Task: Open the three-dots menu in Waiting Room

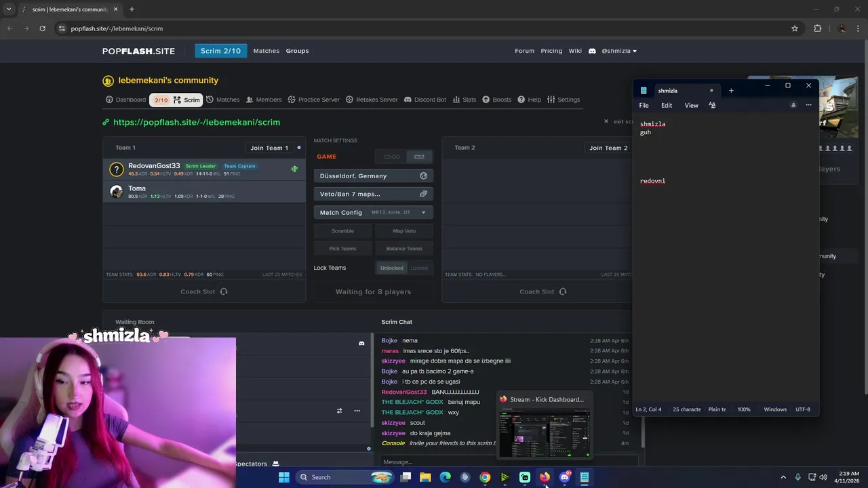Action: pyautogui.click(x=357, y=411)
